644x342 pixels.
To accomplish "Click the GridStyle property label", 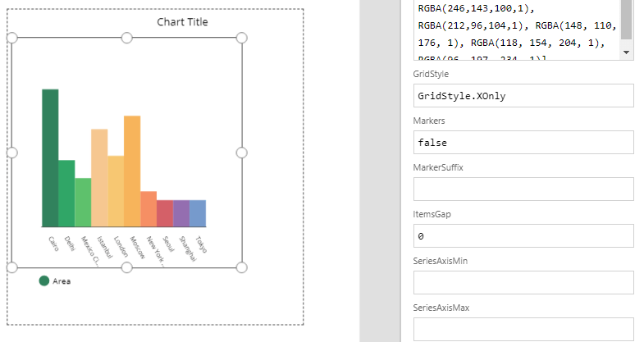I will pos(431,74).
